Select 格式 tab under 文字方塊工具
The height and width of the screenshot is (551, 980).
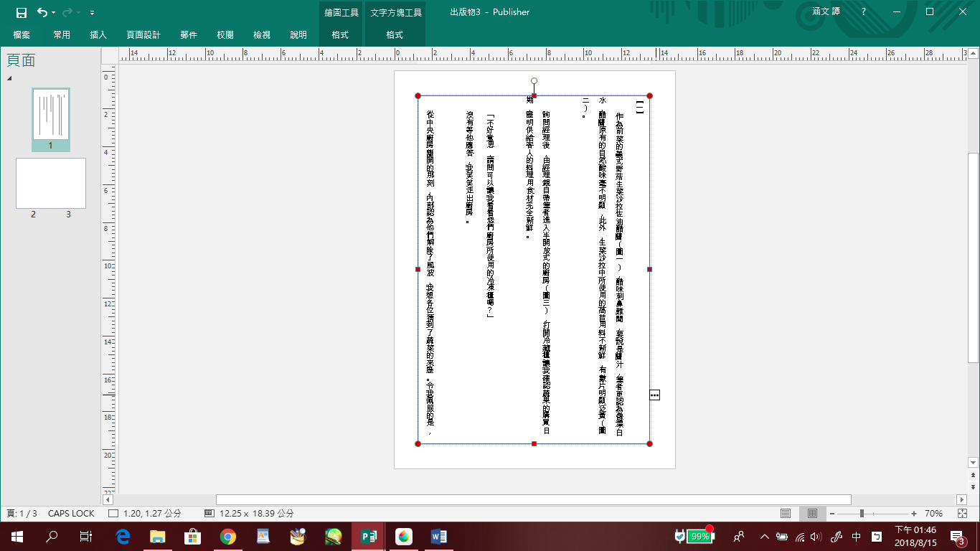click(x=395, y=34)
